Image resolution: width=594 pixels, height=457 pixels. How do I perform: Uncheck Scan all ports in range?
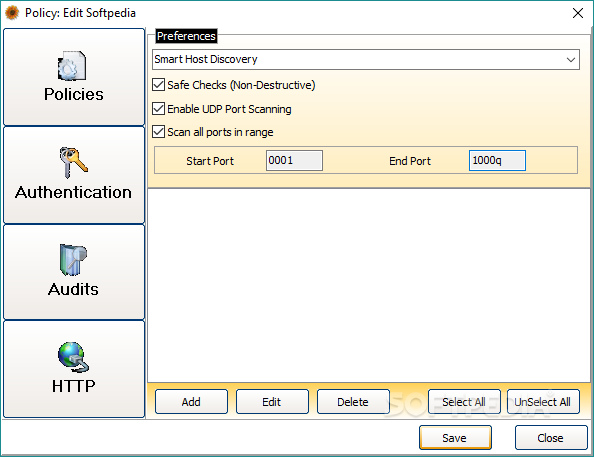[158, 132]
